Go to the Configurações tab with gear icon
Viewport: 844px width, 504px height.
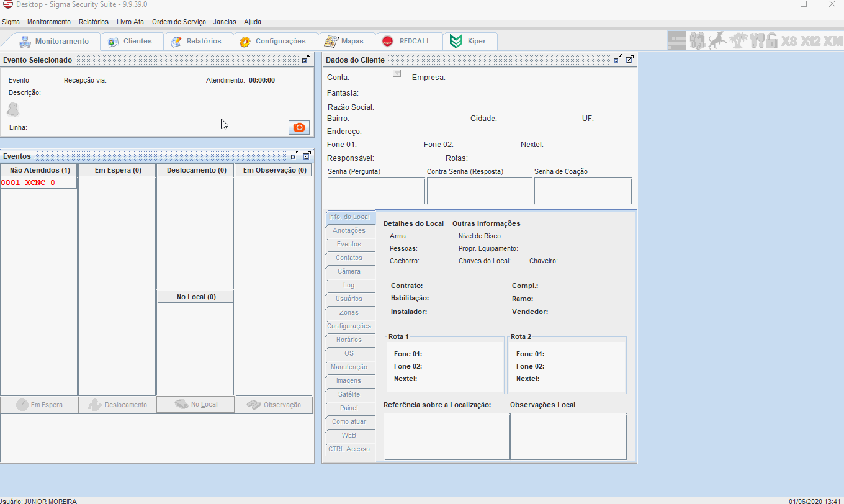275,42
